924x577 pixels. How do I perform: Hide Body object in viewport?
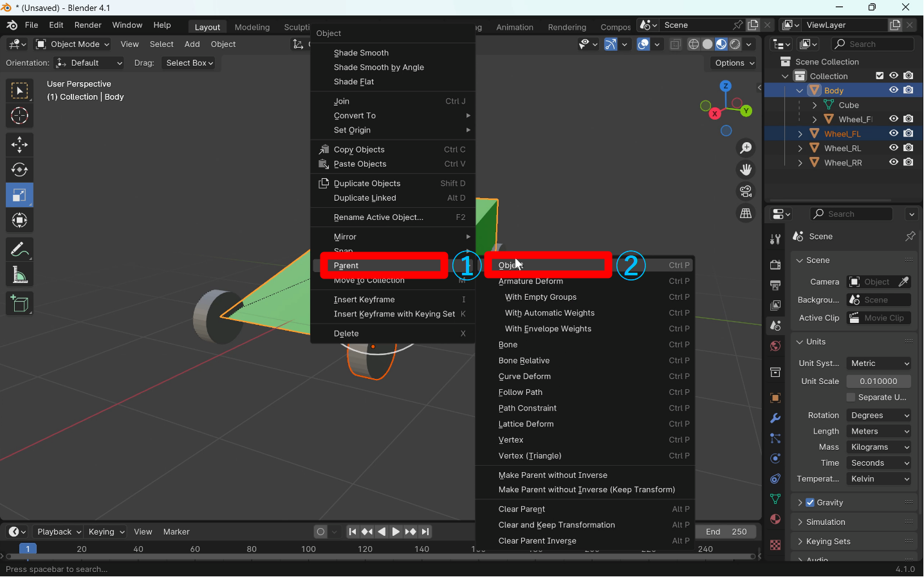(x=894, y=90)
